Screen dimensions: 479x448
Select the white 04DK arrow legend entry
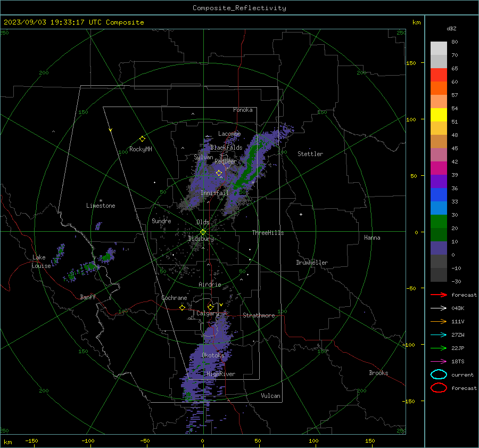click(439, 308)
